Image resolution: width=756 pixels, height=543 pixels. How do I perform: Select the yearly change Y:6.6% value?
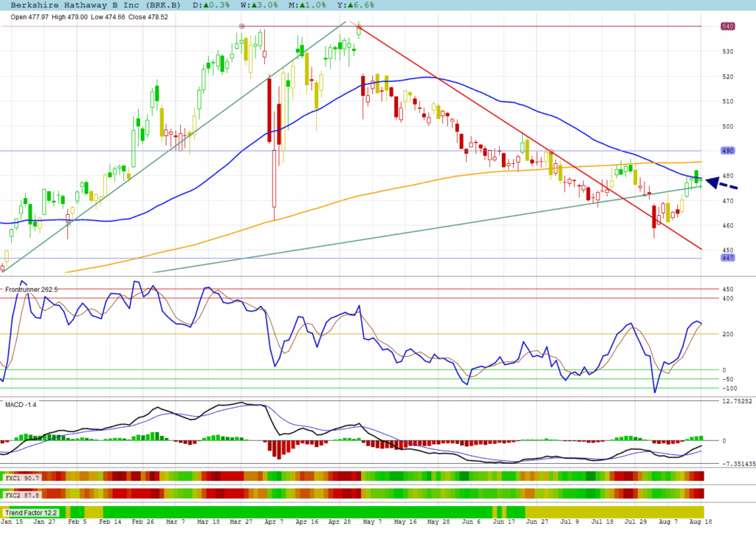[x=356, y=5]
